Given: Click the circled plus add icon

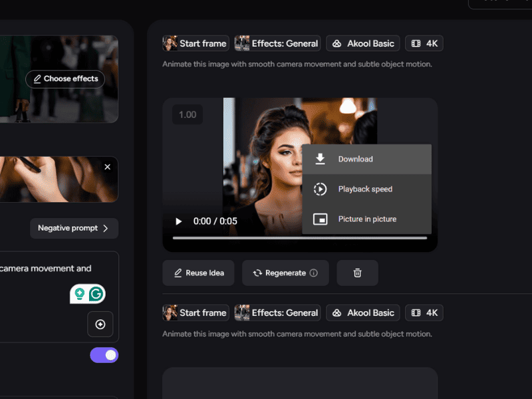Looking at the screenshot, I should pos(100,325).
